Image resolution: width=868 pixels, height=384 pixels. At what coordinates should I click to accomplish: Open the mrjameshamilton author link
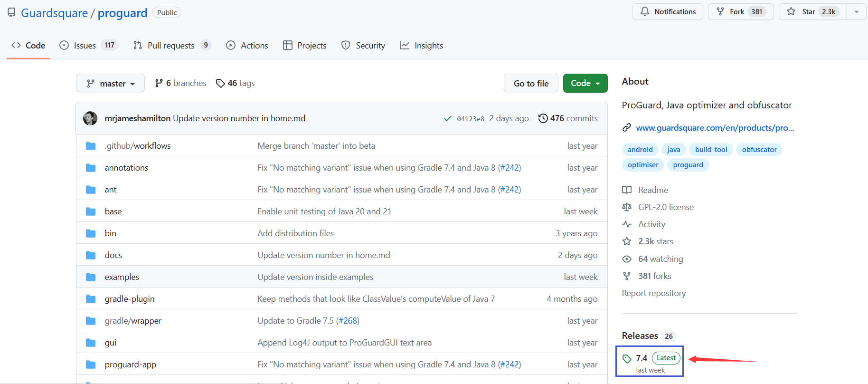[138, 118]
